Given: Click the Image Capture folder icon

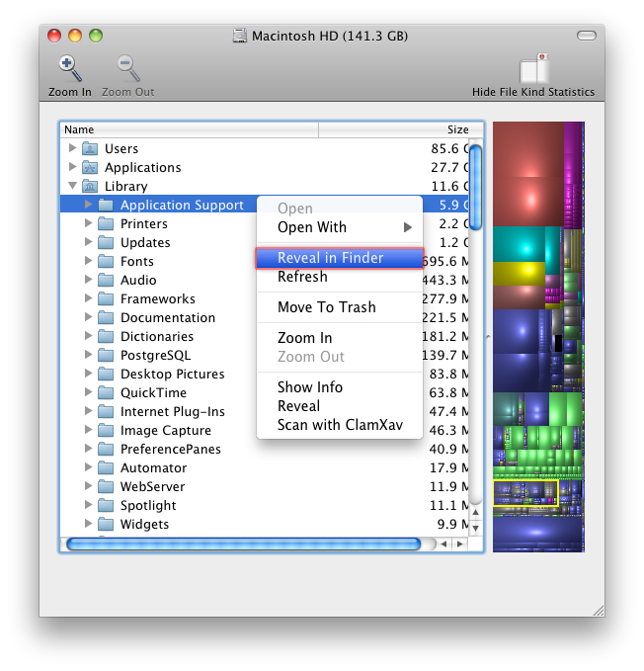Looking at the screenshot, I should (x=106, y=430).
